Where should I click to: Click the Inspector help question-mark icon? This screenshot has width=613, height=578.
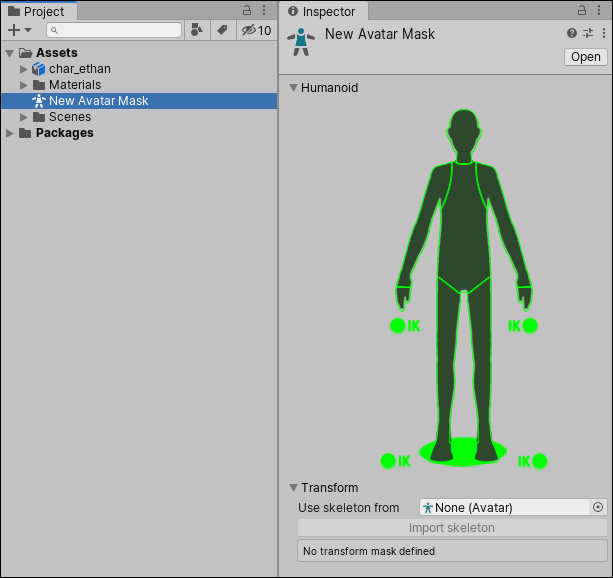pos(572,33)
